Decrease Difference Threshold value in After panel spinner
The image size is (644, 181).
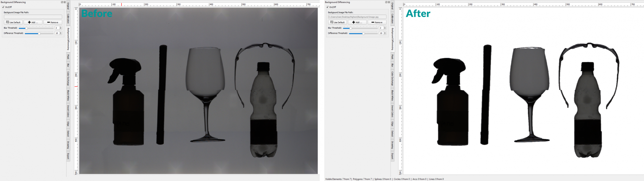(385, 34)
